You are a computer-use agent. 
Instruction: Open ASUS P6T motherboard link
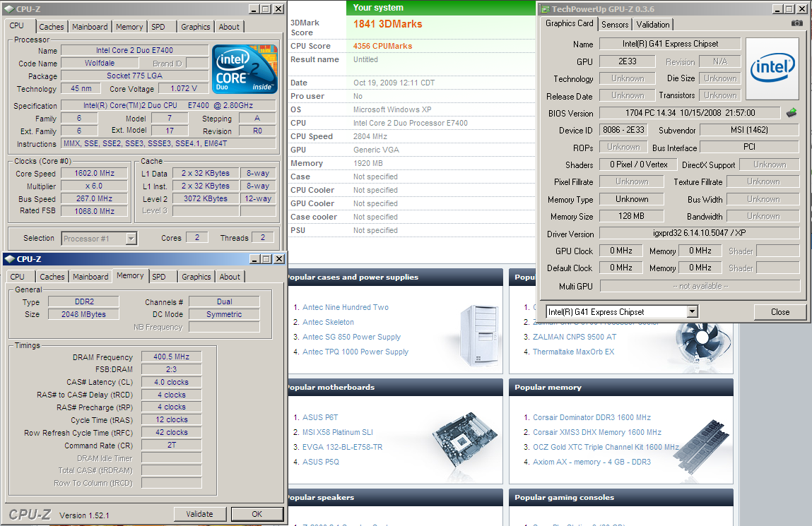click(x=320, y=417)
